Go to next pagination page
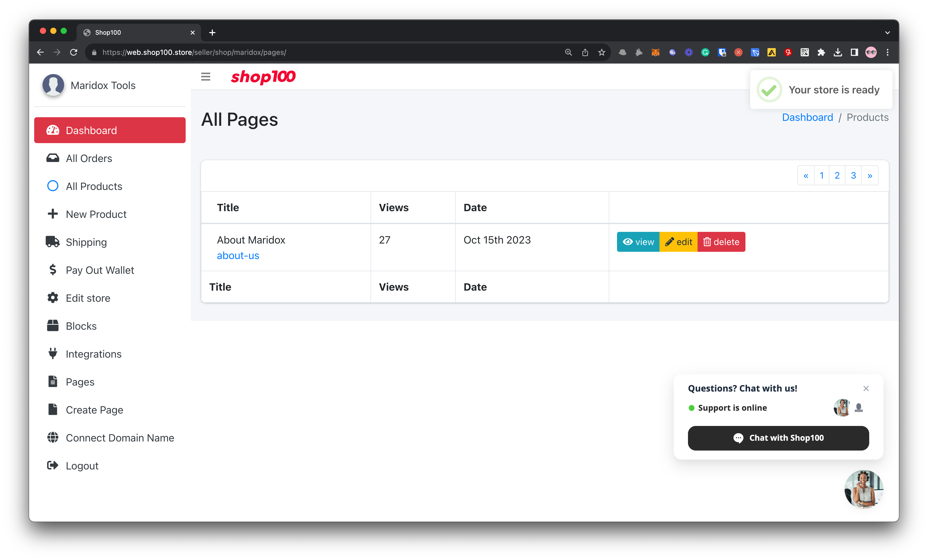 (870, 175)
